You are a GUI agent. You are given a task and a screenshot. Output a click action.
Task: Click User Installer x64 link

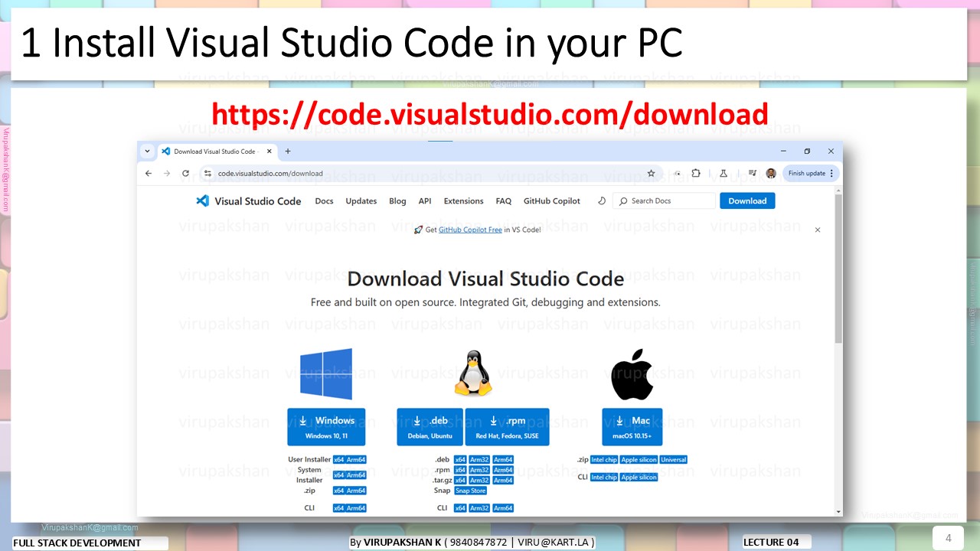tap(338, 460)
